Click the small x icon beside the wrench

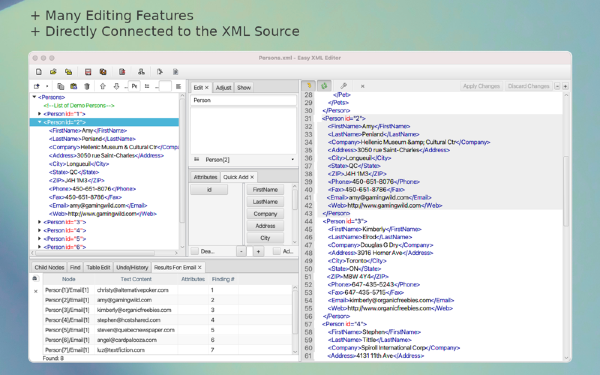(362, 86)
